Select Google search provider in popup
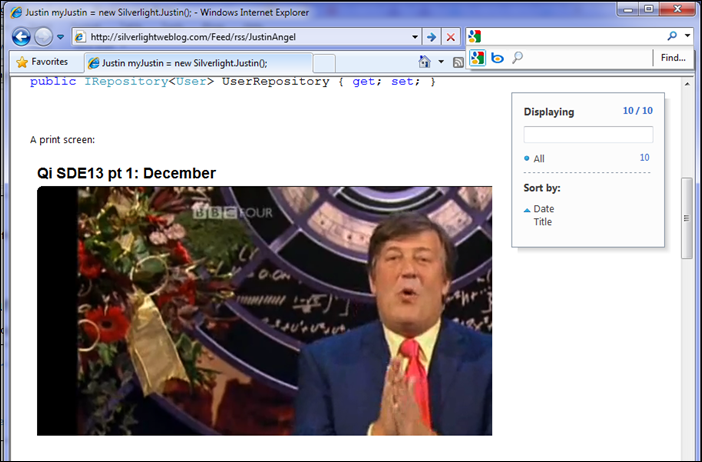Screen dimensions: 702x462 tap(477, 57)
